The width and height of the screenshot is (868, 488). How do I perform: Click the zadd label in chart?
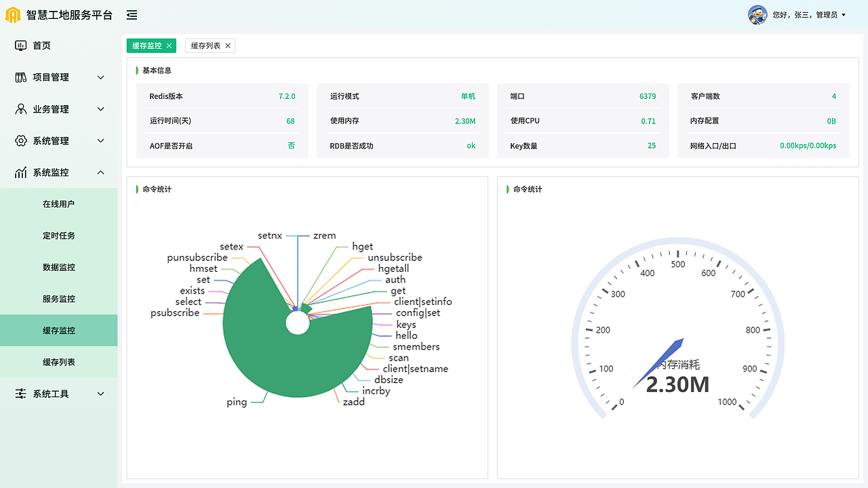[x=354, y=402]
